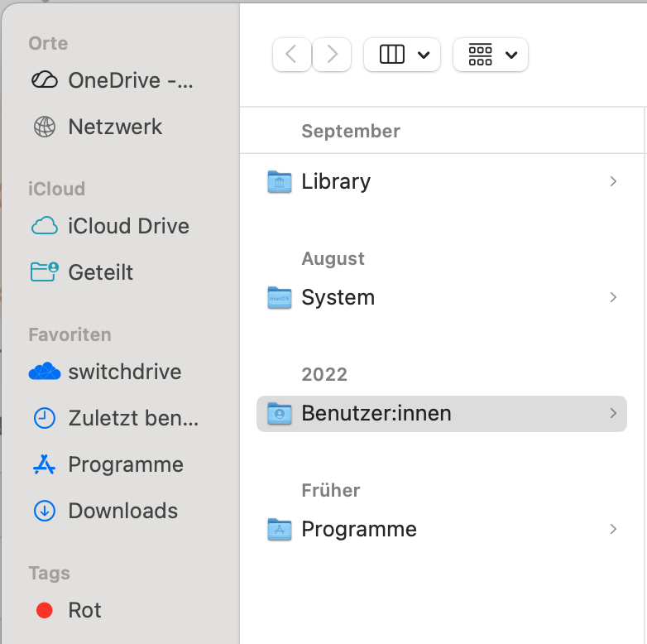Viewport: 647px width, 644px height.
Task: Expand the Benutzer:innen folder chevron
Action: click(613, 413)
